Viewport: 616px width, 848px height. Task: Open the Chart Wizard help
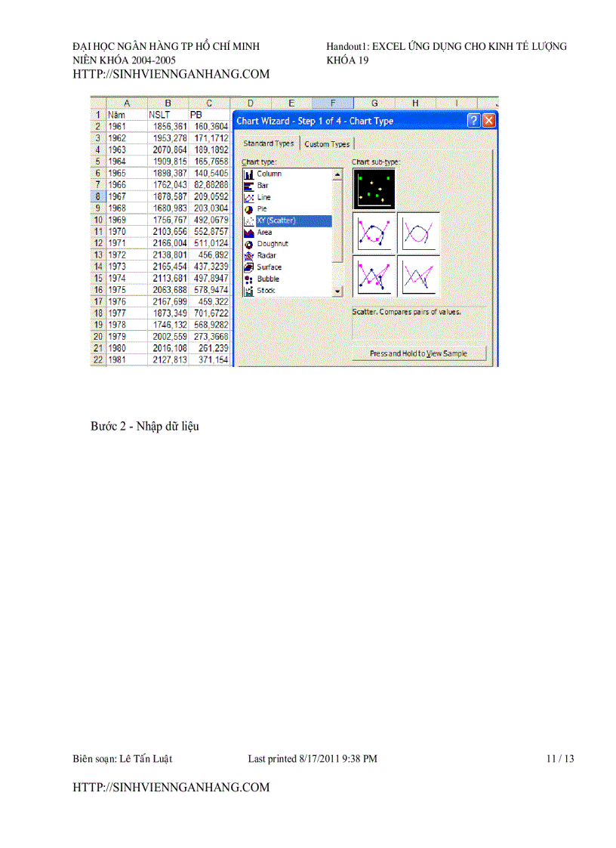point(473,120)
